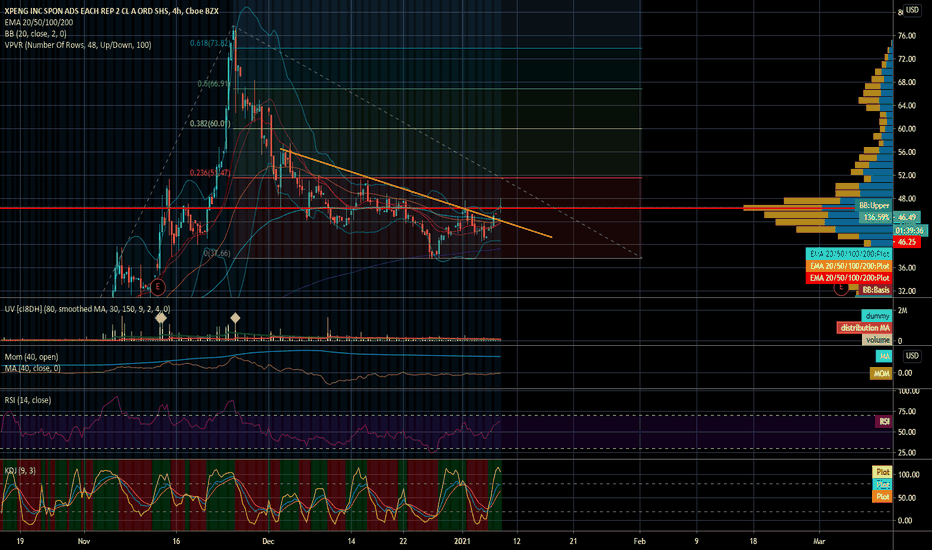Click the MA (40, close, 0) legend

pyautogui.click(x=33, y=369)
